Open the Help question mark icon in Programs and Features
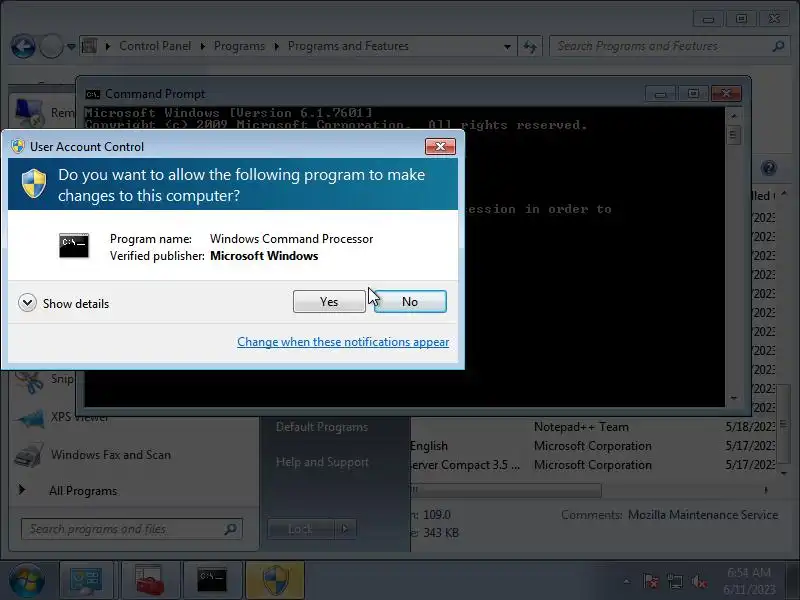The image size is (800, 600). tap(768, 168)
